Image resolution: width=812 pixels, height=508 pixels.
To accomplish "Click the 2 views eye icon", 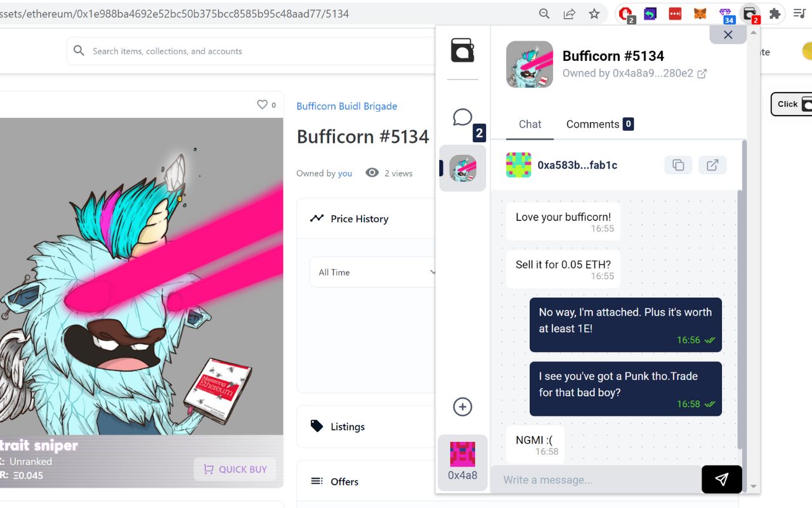I will point(372,173).
